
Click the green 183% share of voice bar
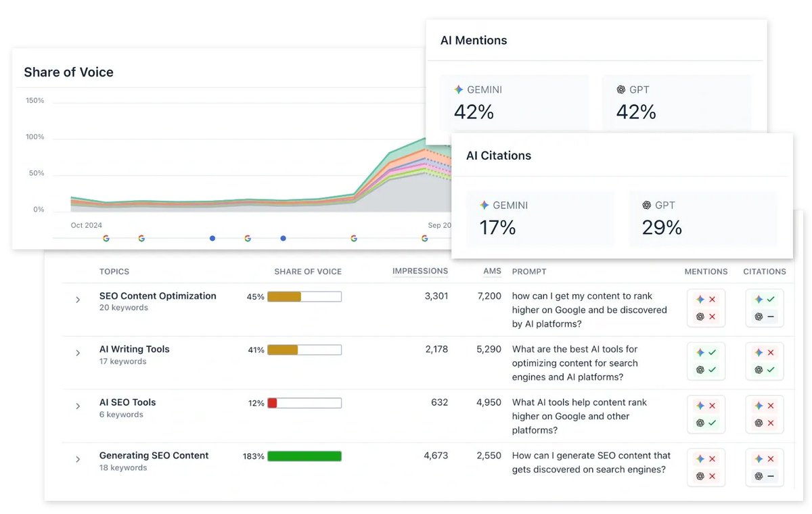click(304, 456)
